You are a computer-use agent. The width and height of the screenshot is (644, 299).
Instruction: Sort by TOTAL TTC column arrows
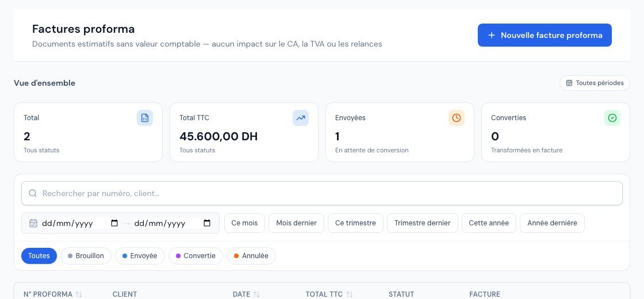[350, 294]
